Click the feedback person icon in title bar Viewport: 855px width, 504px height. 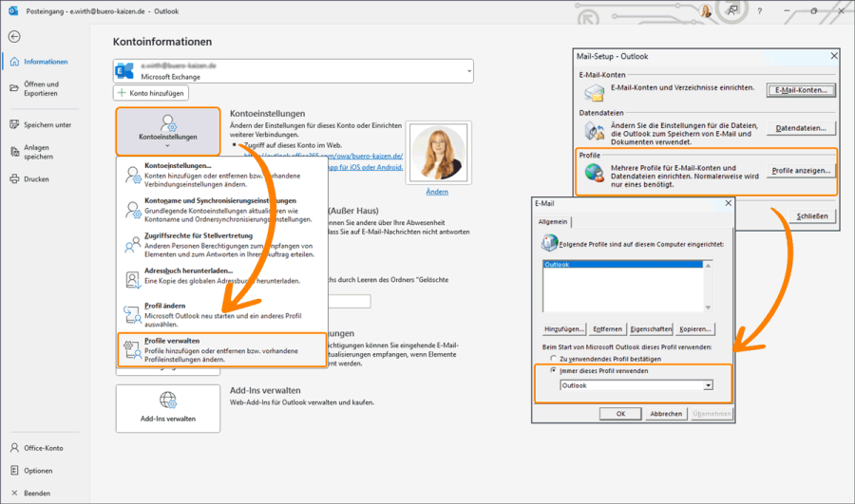point(731,10)
